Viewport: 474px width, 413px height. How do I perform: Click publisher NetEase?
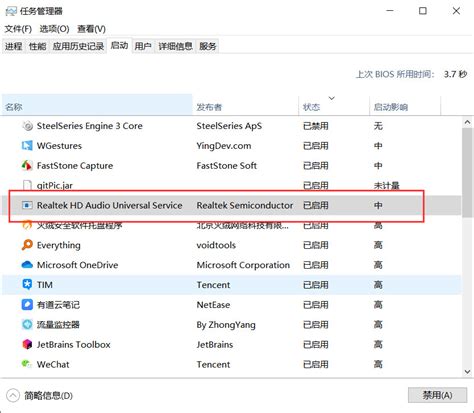pos(213,305)
